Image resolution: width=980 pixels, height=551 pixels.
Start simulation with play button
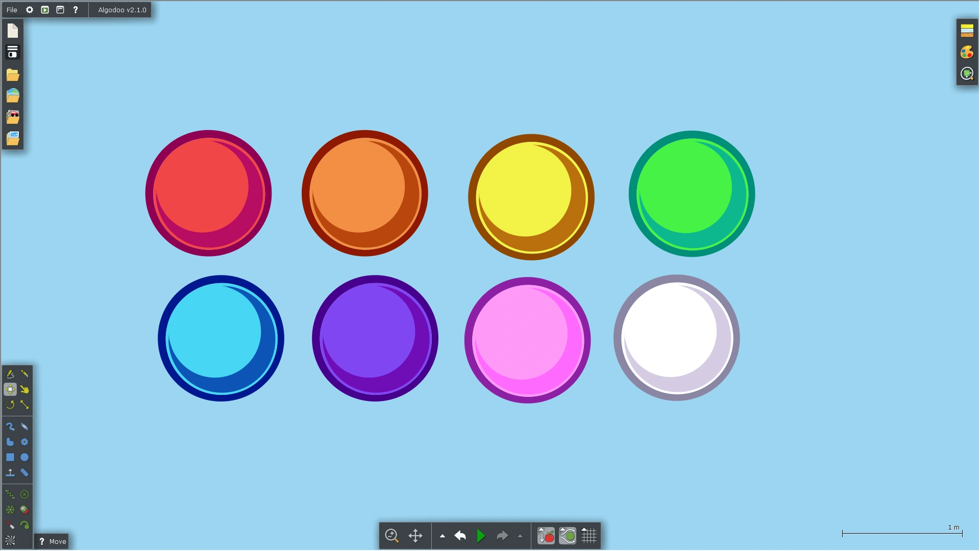[x=480, y=536]
